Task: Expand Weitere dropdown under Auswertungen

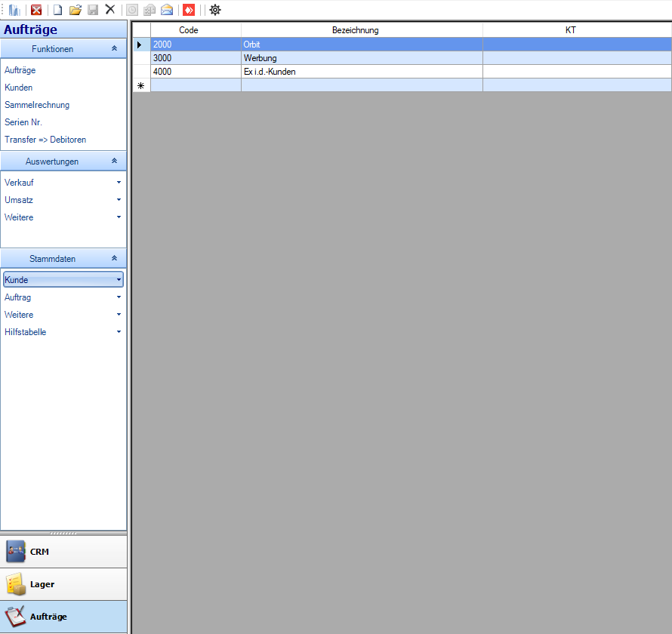Action: (119, 217)
